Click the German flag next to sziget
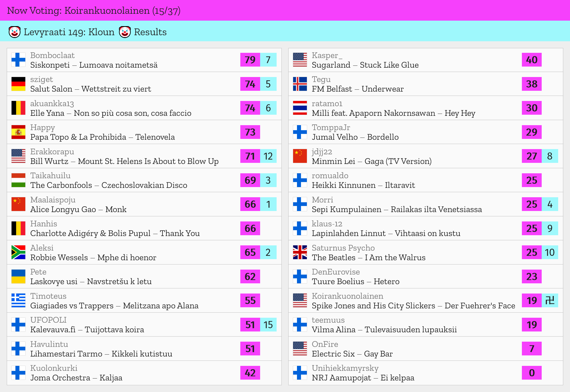The width and height of the screenshot is (570, 392). tap(18, 84)
